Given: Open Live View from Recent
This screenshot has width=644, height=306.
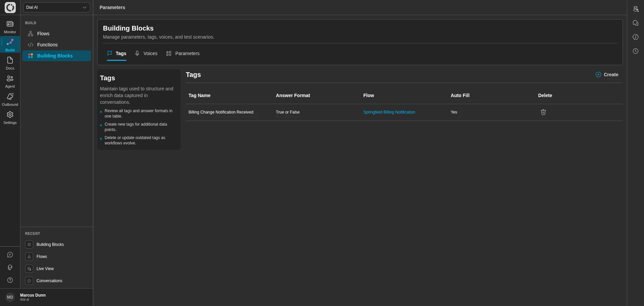Looking at the screenshot, I should coord(45,269).
